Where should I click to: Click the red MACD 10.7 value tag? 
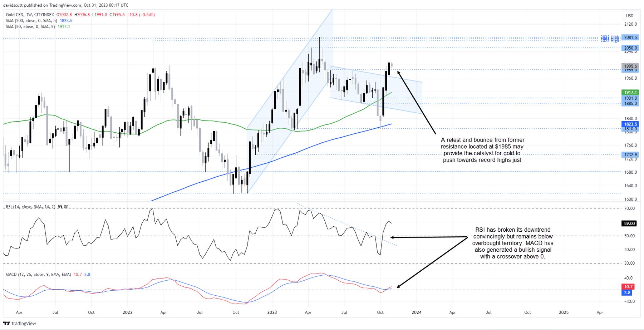point(628,286)
